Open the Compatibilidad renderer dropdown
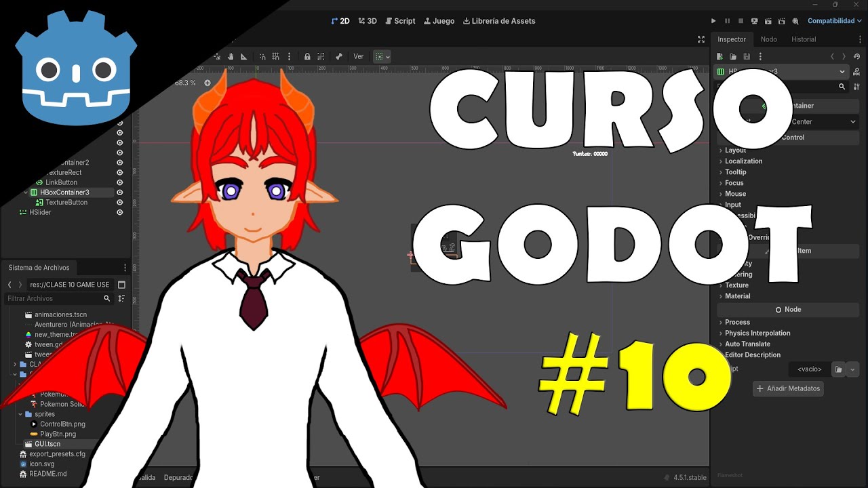This screenshot has height=488, width=868. [x=835, y=21]
